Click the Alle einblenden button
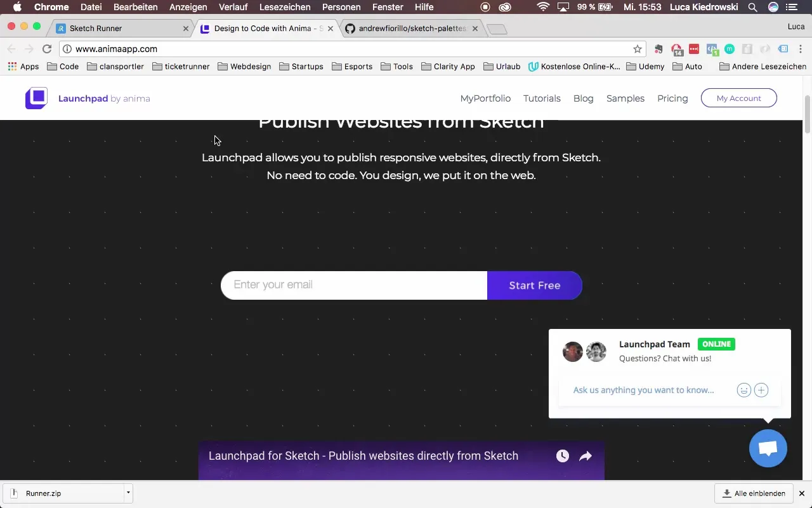This screenshot has height=508, width=812. click(x=754, y=493)
